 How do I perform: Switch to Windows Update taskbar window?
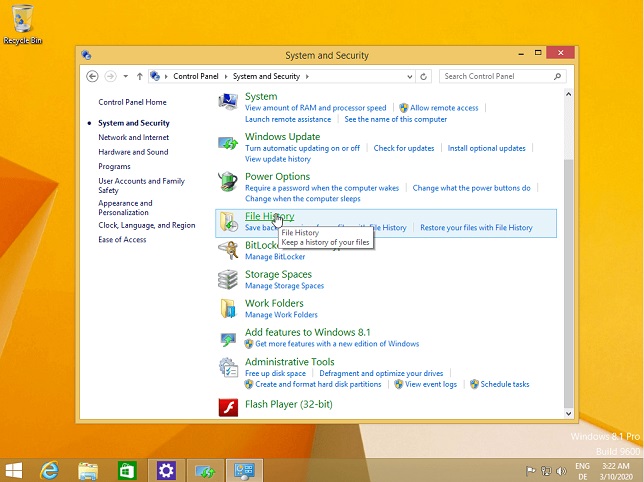[x=205, y=471]
